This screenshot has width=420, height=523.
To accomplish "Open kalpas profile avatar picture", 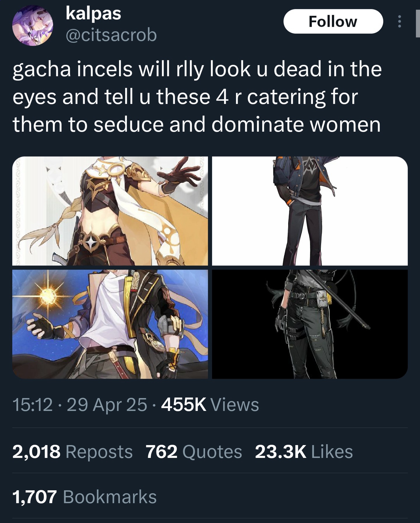I will pos(33,25).
